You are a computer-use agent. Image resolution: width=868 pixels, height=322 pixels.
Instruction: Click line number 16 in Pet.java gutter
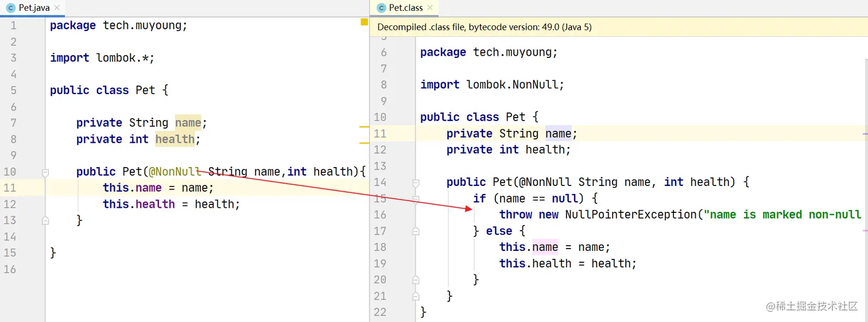(10, 269)
